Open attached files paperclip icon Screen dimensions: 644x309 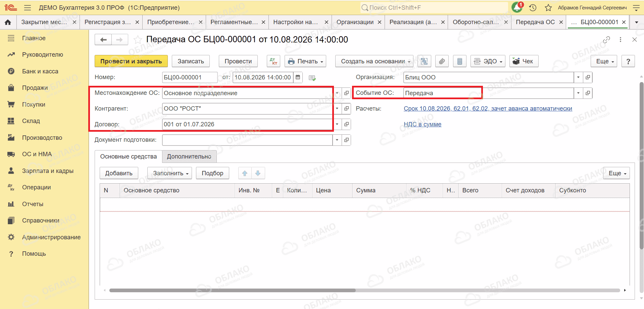coord(442,61)
